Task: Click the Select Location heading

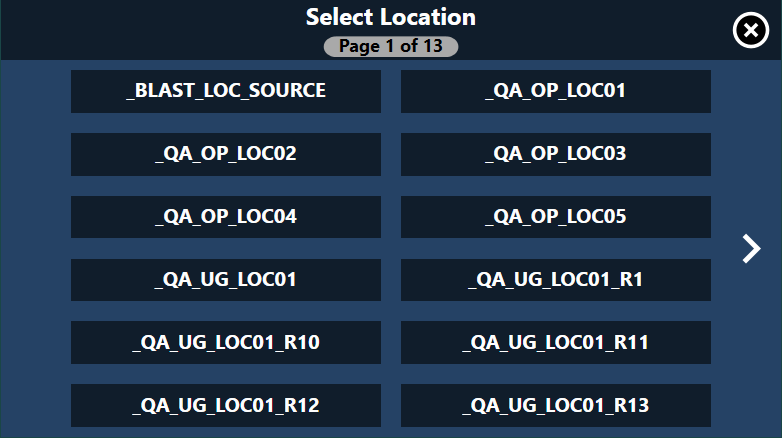Action: tap(391, 17)
